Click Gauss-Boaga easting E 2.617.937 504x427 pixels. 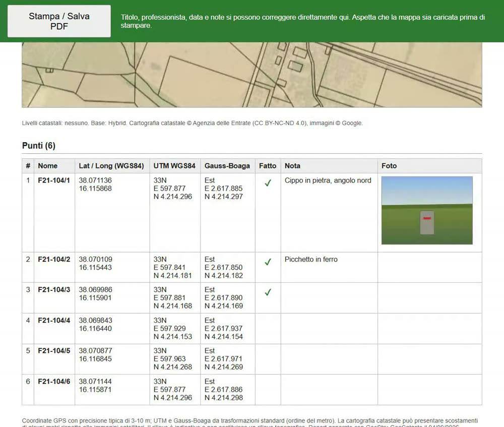click(224, 329)
